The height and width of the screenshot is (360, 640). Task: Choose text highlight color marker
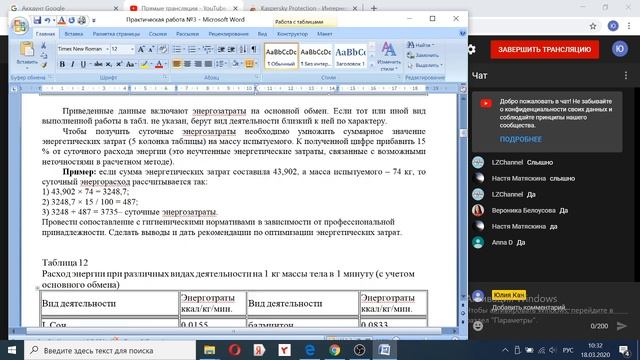click(144, 64)
